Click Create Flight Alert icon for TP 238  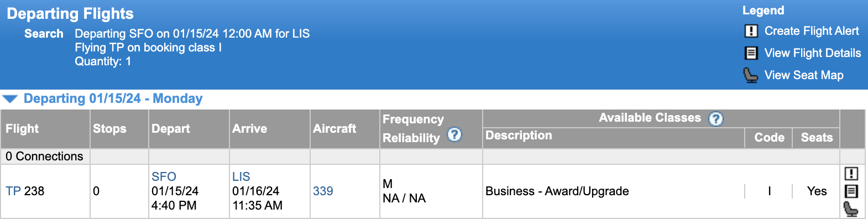[x=851, y=174]
